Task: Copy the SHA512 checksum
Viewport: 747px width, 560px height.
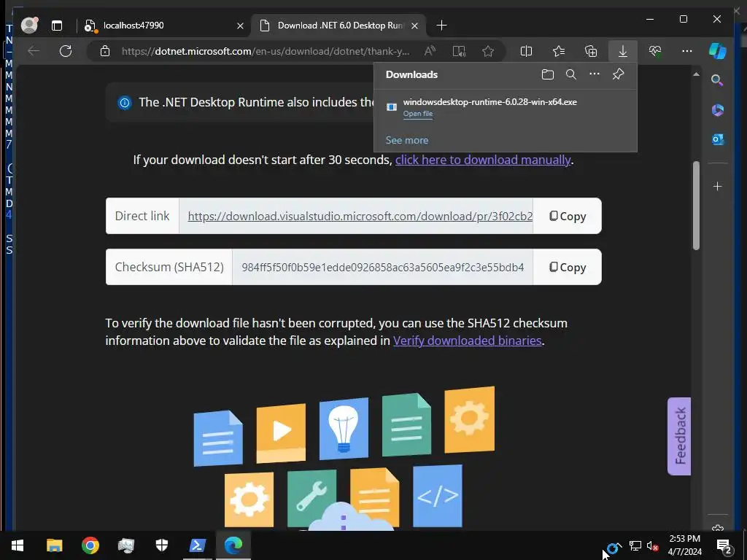Action: point(568,267)
